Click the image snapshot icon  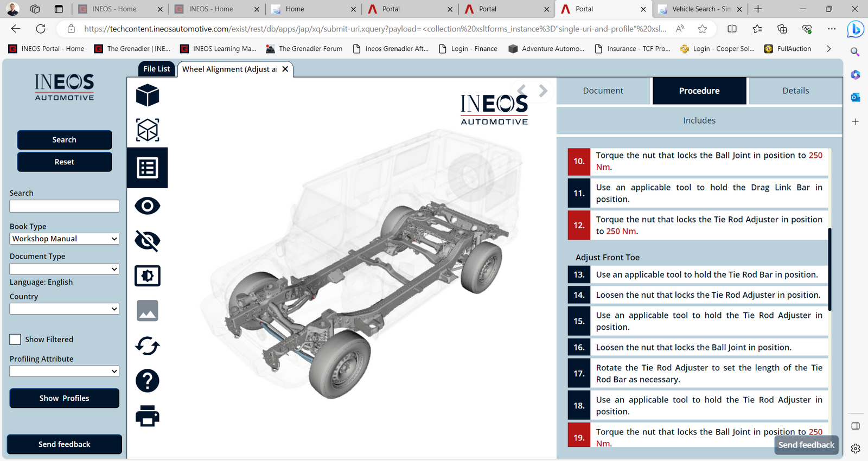(x=148, y=311)
